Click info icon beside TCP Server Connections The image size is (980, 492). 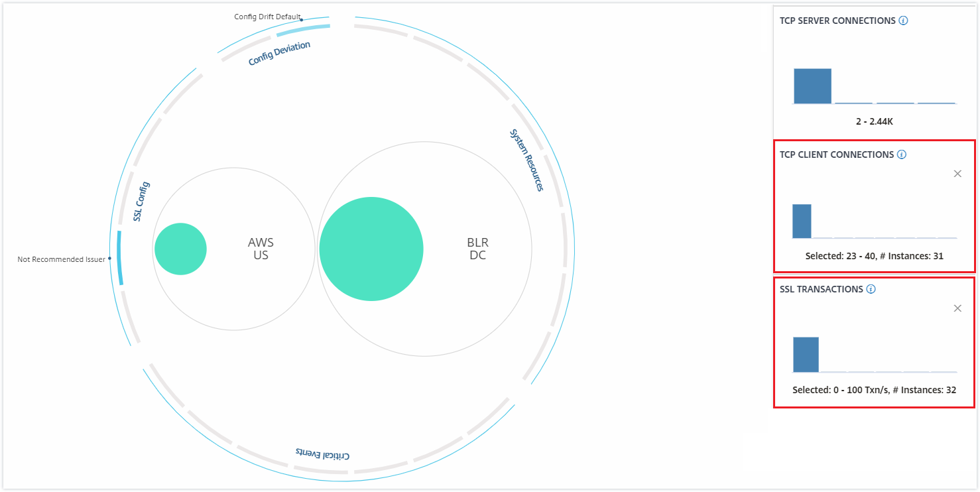903,21
